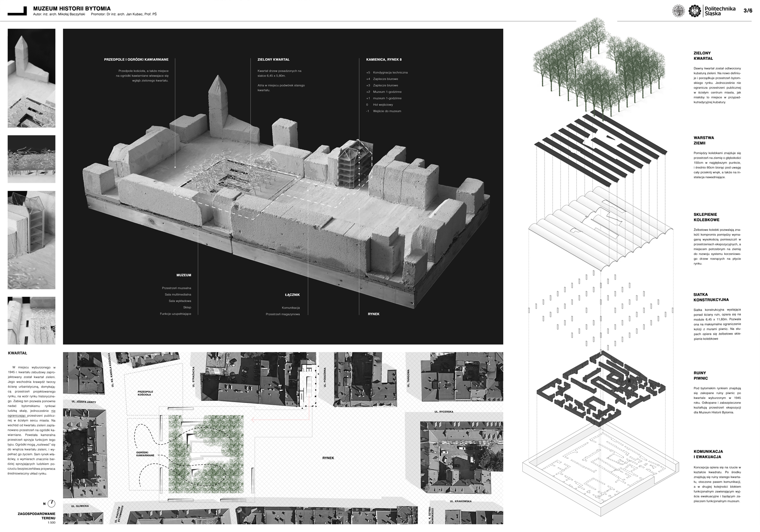
Task: Click the 3/6 page number
Action: point(748,11)
